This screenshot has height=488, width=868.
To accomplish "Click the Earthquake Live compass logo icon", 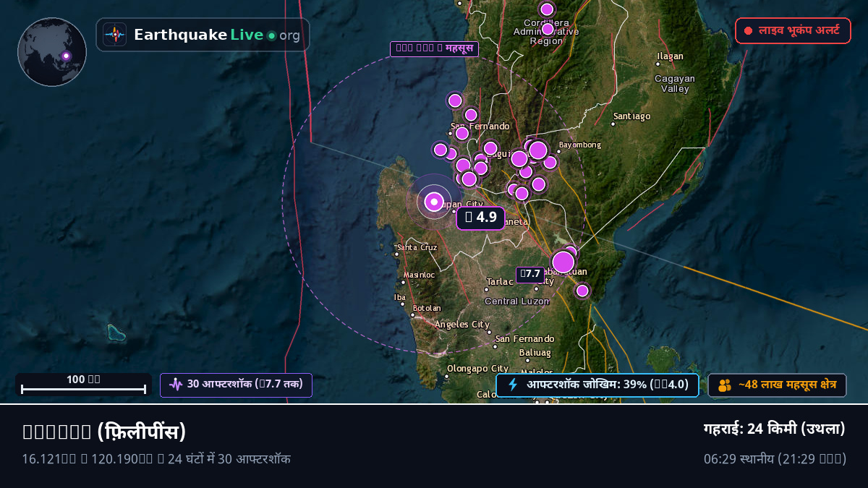I will coord(114,35).
